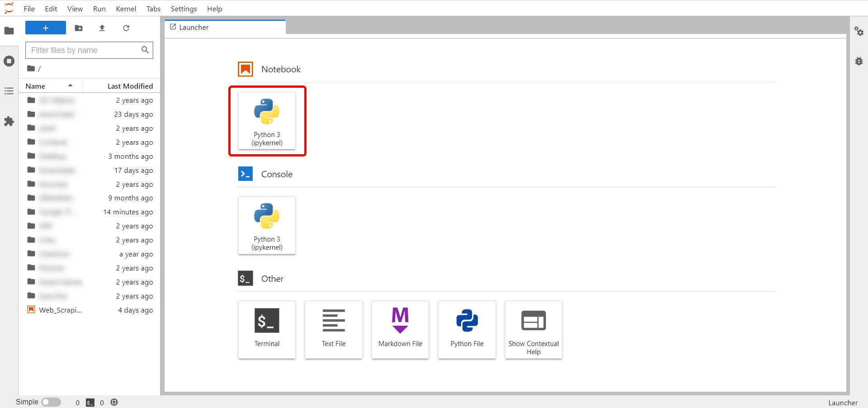Image resolution: width=868 pixels, height=408 pixels.
Task: Refresh the file list
Action: tap(126, 28)
